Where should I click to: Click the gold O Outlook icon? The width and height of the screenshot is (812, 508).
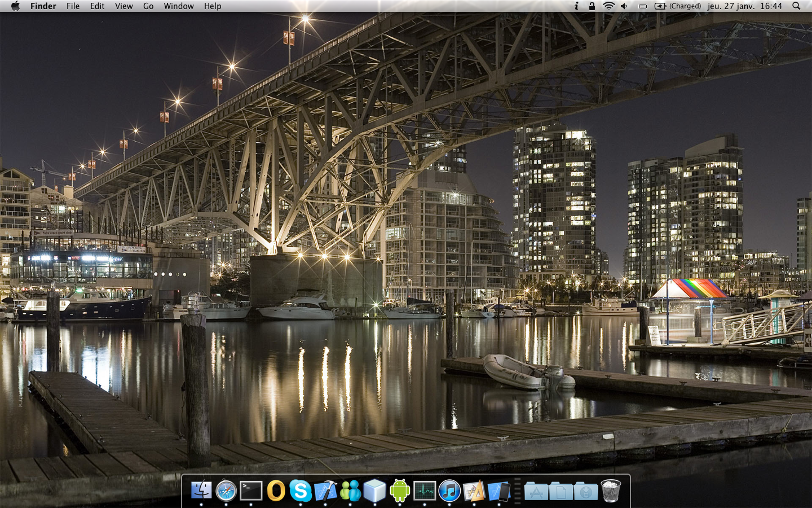click(x=276, y=491)
